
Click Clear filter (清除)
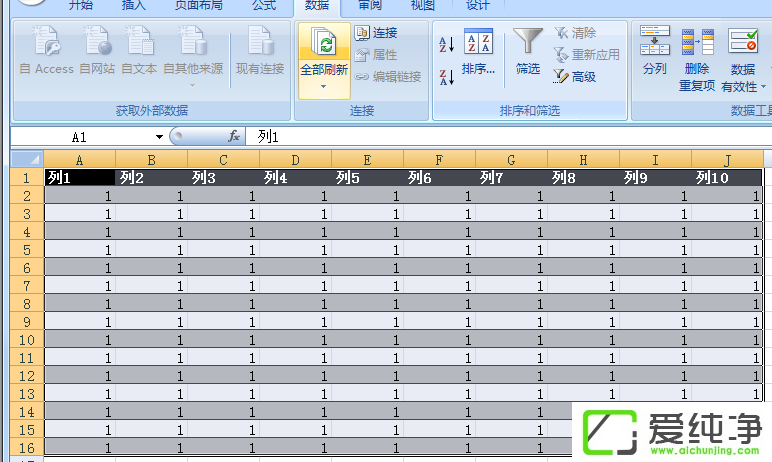pyautogui.click(x=575, y=33)
